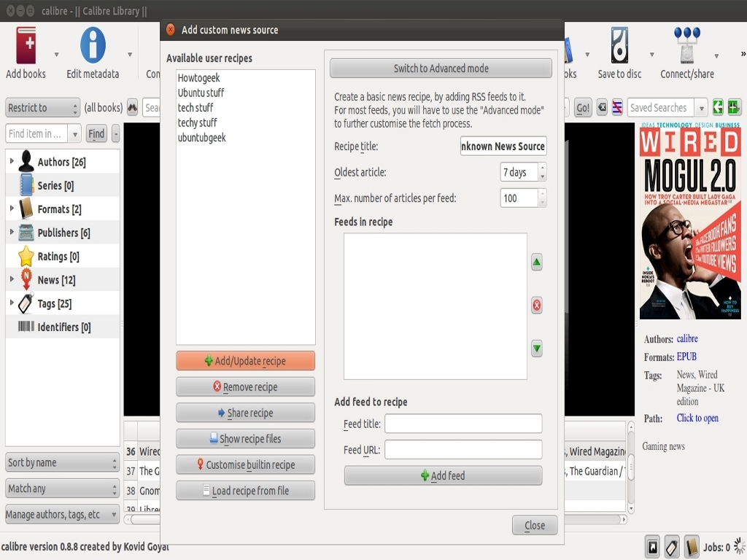
Task: Open Add books dropdown arrow
Action: tap(56, 55)
